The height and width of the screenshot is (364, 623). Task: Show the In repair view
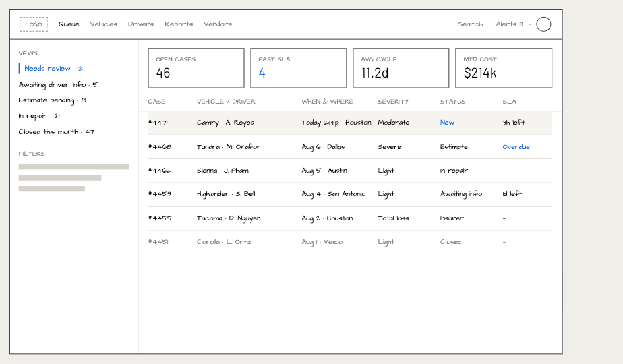(39, 116)
